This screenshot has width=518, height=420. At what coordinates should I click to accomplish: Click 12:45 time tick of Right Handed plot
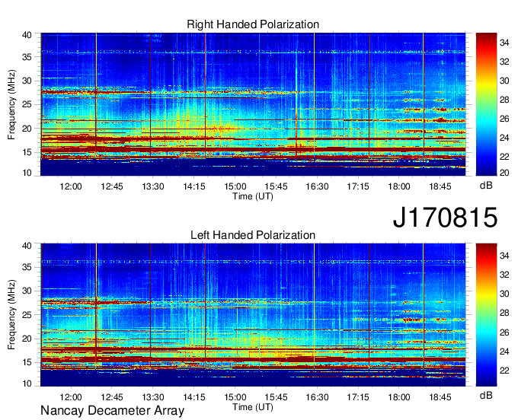pyautogui.click(x=112, y=186)
